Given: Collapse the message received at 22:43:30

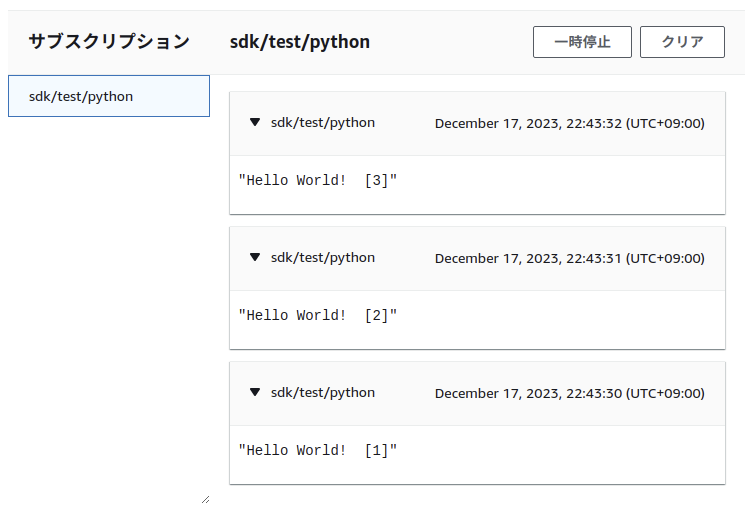Looking at the screenshot, I should [x=255, y=392].
